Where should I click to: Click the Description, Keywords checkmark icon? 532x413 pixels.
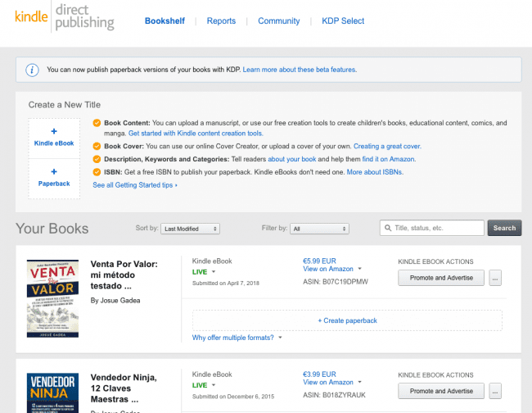[x=97, y=159]
